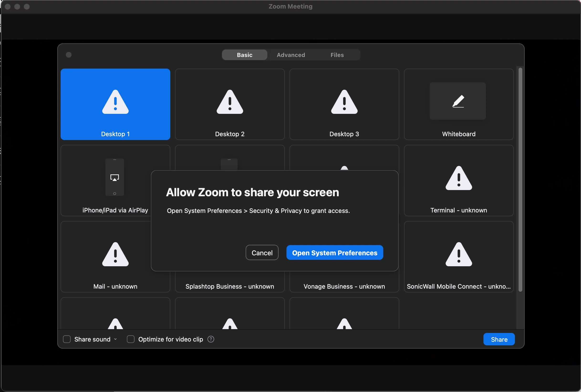Select SonicWall Mobile Connect warning icon

(x=458, y=254)
